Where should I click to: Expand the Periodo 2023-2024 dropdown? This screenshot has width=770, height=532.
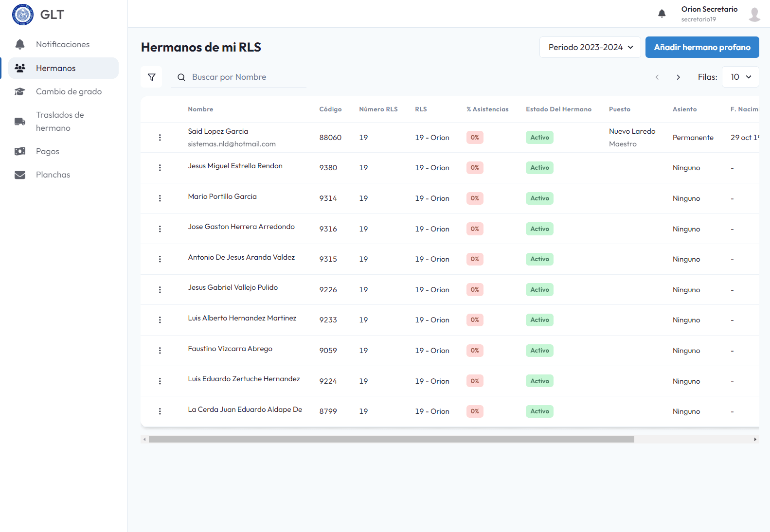click(590, 47)
